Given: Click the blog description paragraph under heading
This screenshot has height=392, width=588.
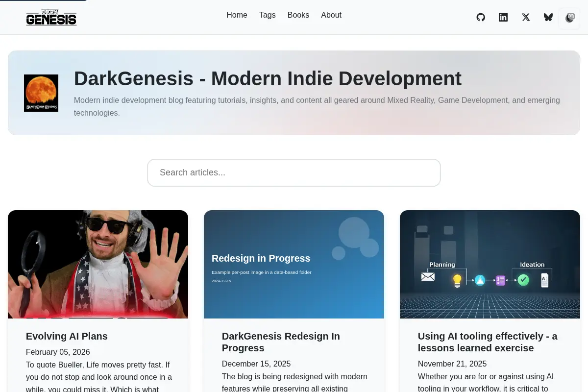Looking at the screenshot, I should 317,106.
